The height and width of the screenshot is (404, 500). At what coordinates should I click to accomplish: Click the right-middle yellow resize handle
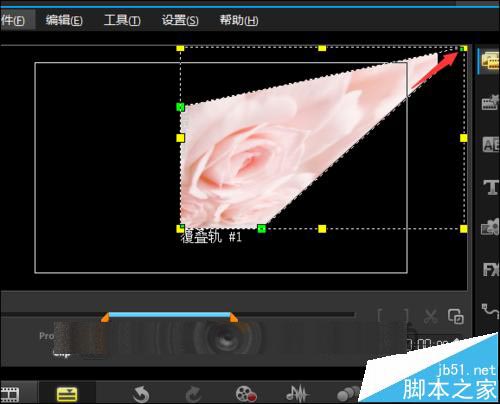[464, 138]
